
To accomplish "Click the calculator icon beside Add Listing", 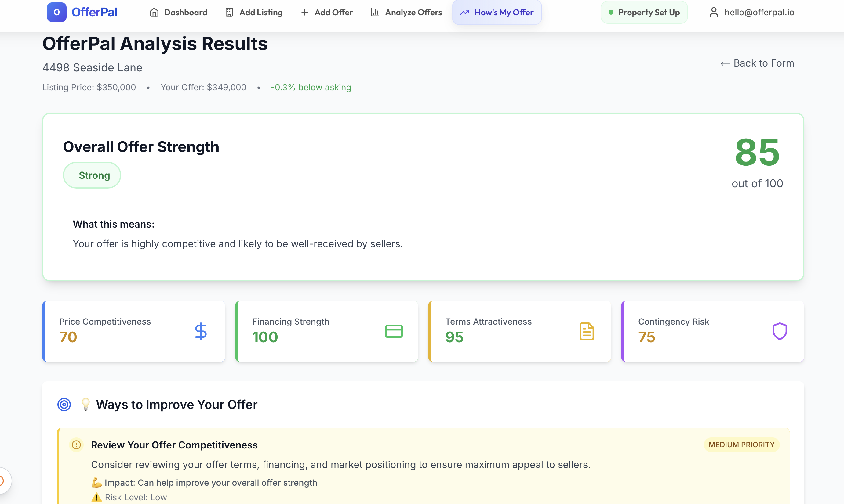I will tap(229, 12).
